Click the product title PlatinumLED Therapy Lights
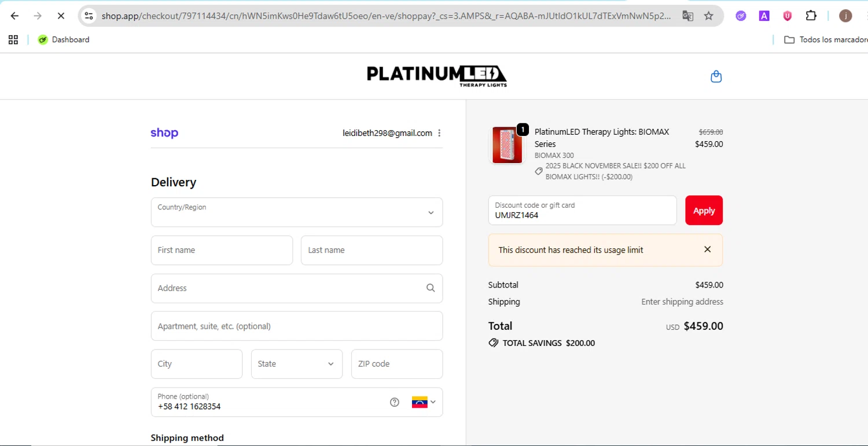The image size is (868, 446). pos(602,138)
